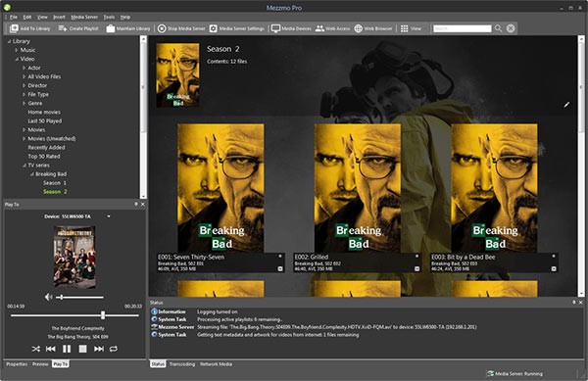The height and width of the screenshot is (381, 588).
Task: Click the search input field
Action: pos(462,28)
